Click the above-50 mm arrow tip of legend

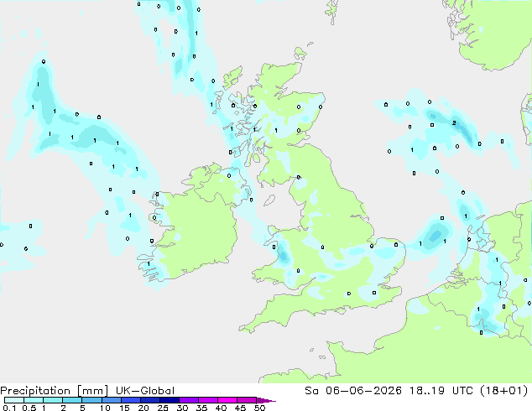(266, 400)
